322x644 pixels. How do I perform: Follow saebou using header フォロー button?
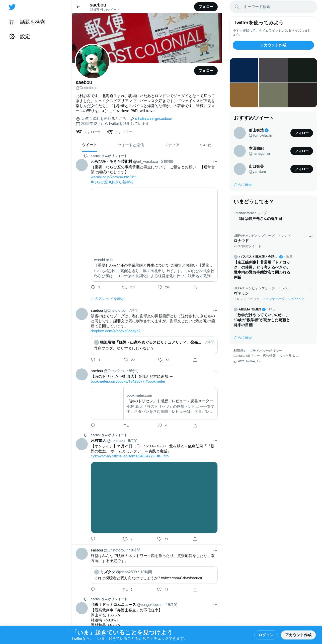pyautogui.click(x=206, y=7)
